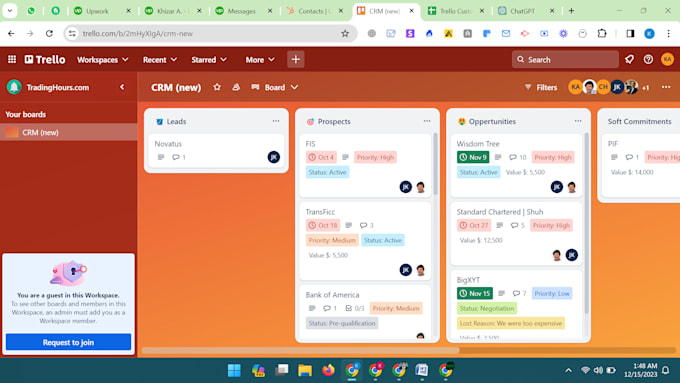Open Chrome three-dot menu
This screenshot has width=680, height=383.
[668, 33]
